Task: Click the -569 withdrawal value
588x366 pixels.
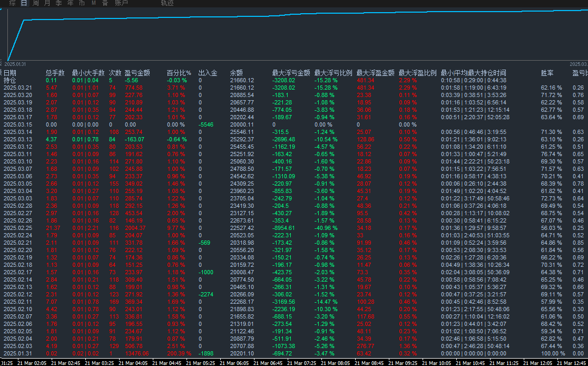Action: tap(204, 243)
